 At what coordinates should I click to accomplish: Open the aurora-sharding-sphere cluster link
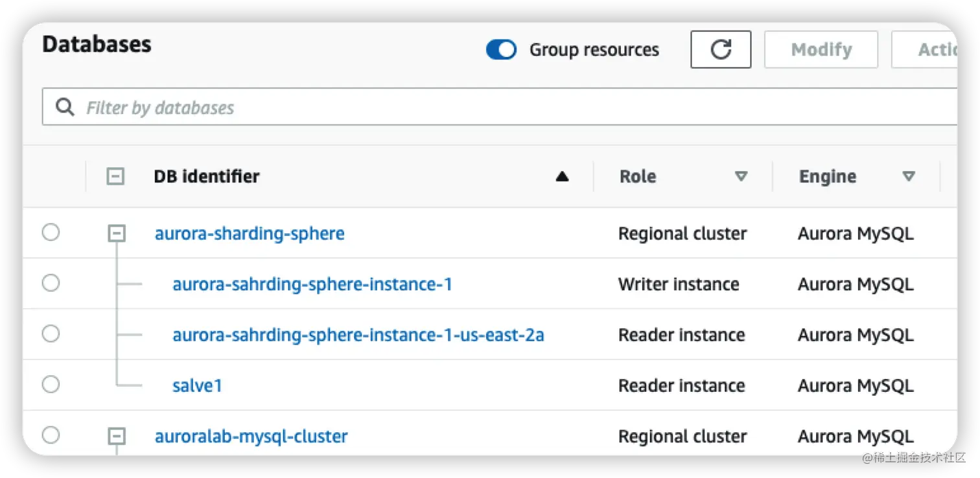(250, 233)
